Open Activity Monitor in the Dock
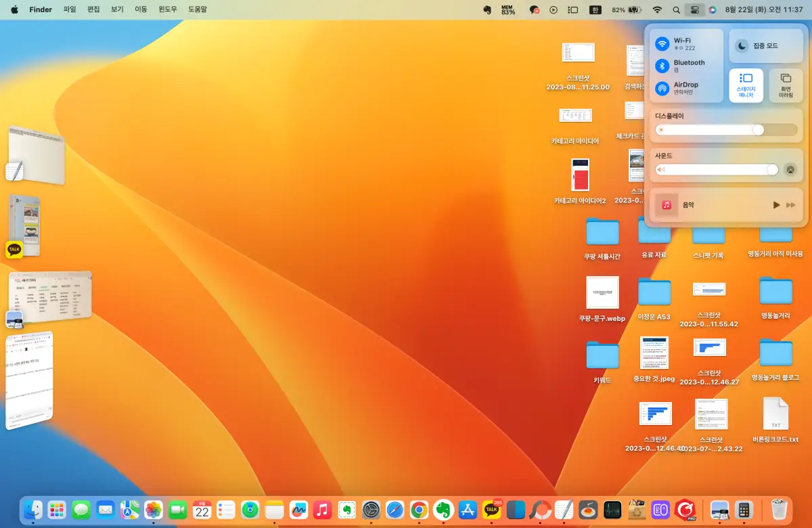 pos(612,510)
